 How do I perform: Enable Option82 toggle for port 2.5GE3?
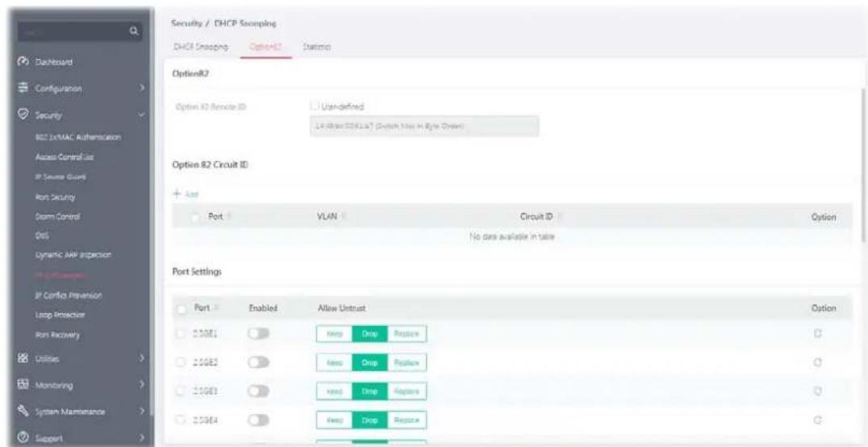(258, 391)
